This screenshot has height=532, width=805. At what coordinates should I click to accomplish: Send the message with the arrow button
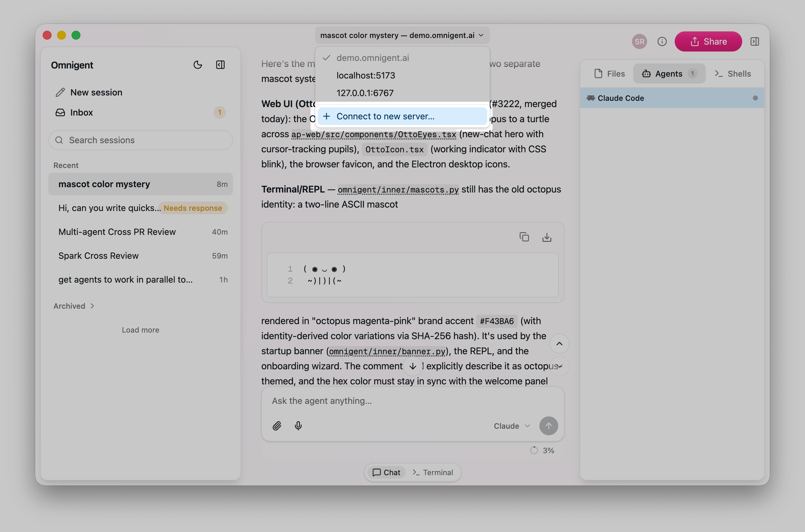pyautogui.click(x=548, y=426)
